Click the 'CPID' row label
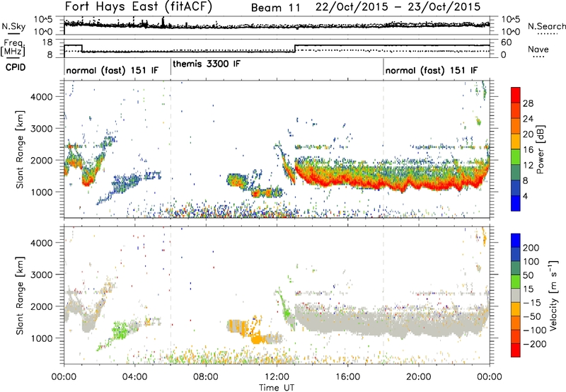 pos(16,67)
